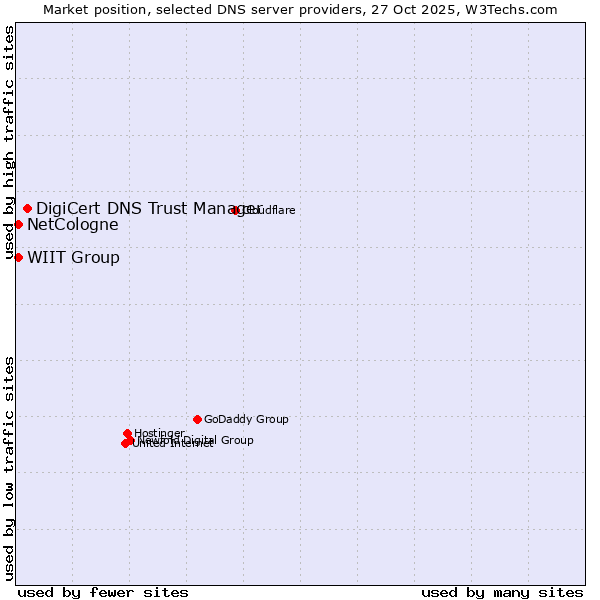Click the 'used by fewer sites' axis label
Viewport: 600px width, 600px height.
click(103, 592)
